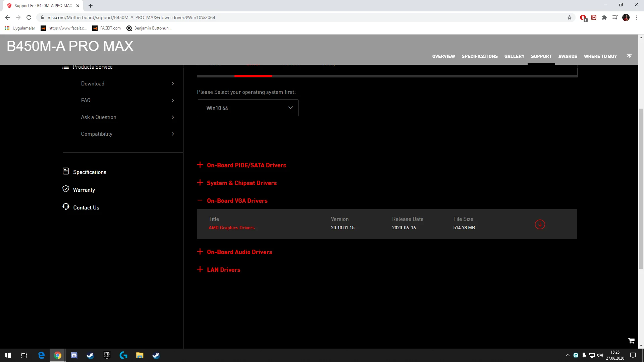
Task: Open the Win10 64 operating system dropdown
Action: pyautogui.click(x=248, y=108)
